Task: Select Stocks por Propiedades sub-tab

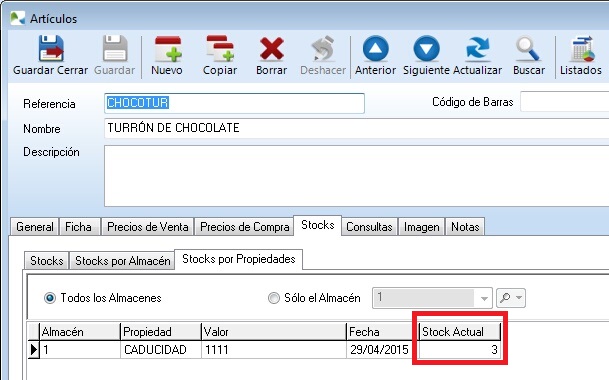Action: click(x=238, y=259)
